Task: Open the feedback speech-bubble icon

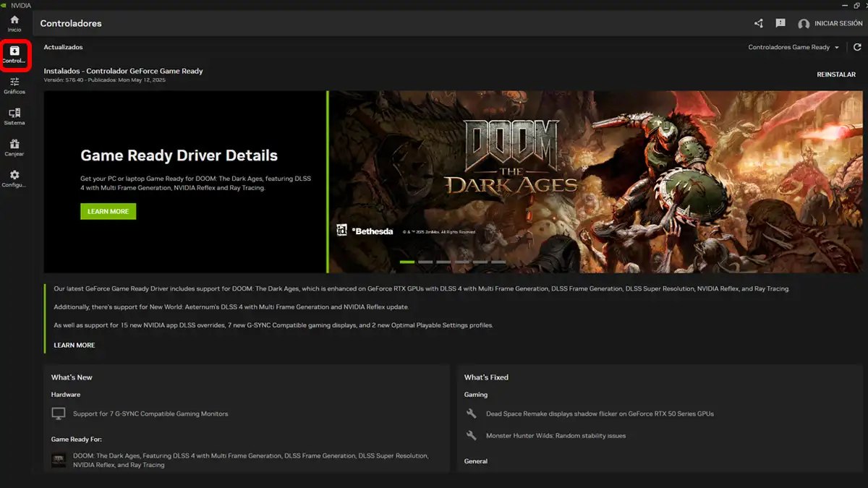Action: tap(780, 23)
